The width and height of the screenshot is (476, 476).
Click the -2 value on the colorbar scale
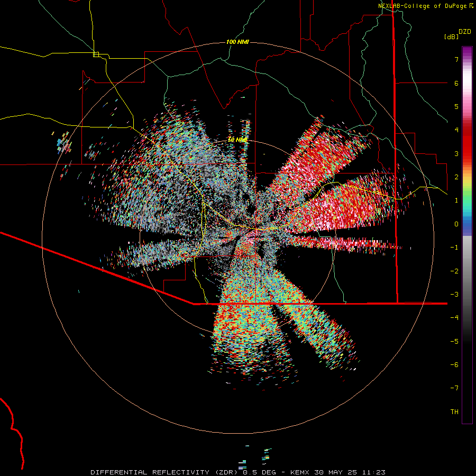[x=454, y=271]
